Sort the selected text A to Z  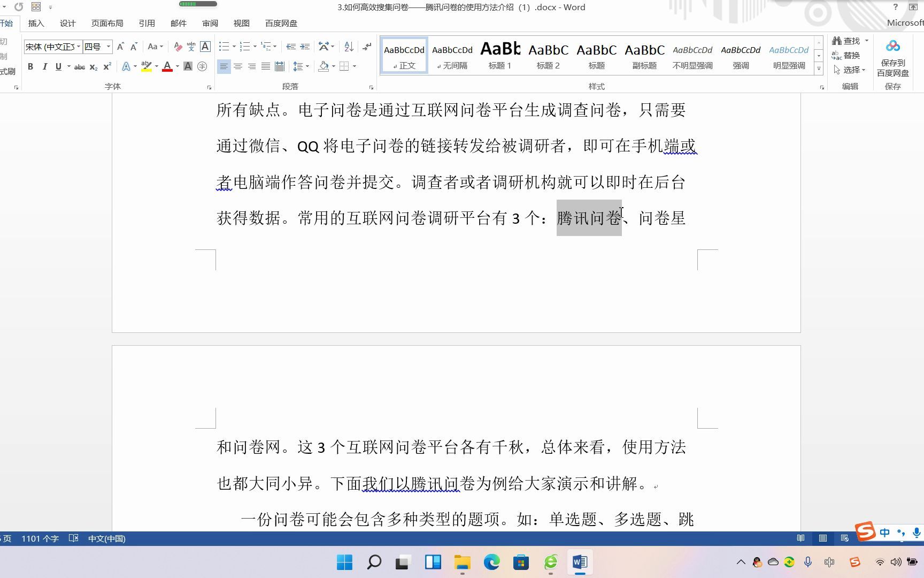(349, 47)
